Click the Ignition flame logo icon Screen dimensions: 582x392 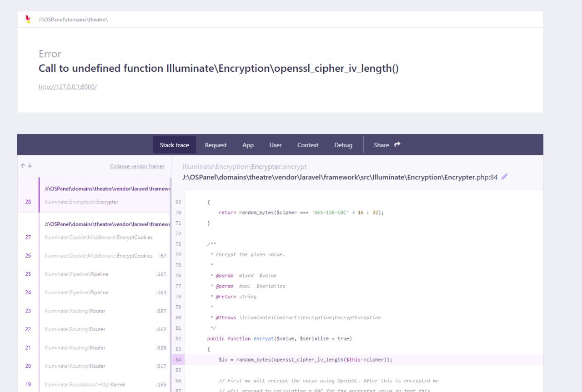point(28,19)
